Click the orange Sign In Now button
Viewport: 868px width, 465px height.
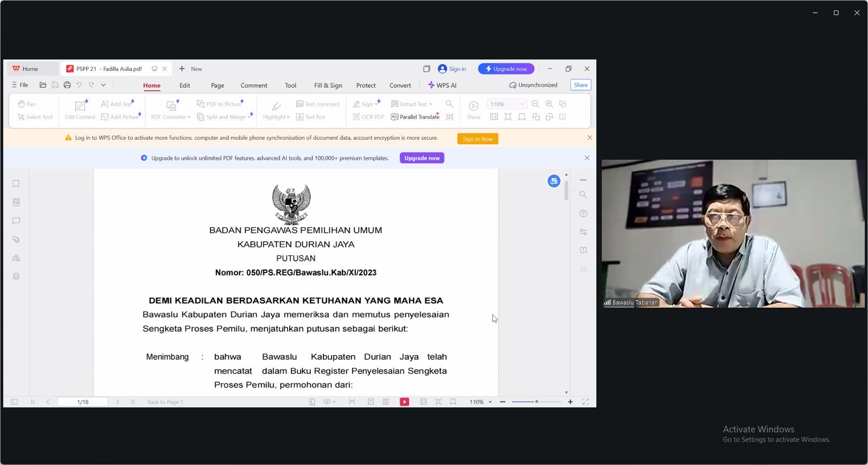(x=477, y=139)
